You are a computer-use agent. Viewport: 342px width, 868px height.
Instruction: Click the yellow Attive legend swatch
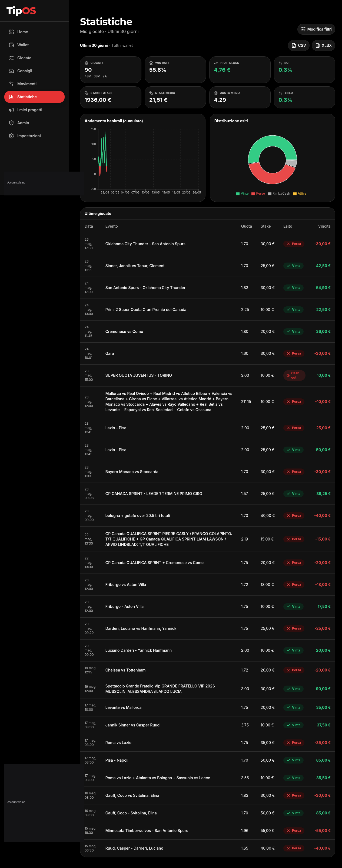pos(294,194)
